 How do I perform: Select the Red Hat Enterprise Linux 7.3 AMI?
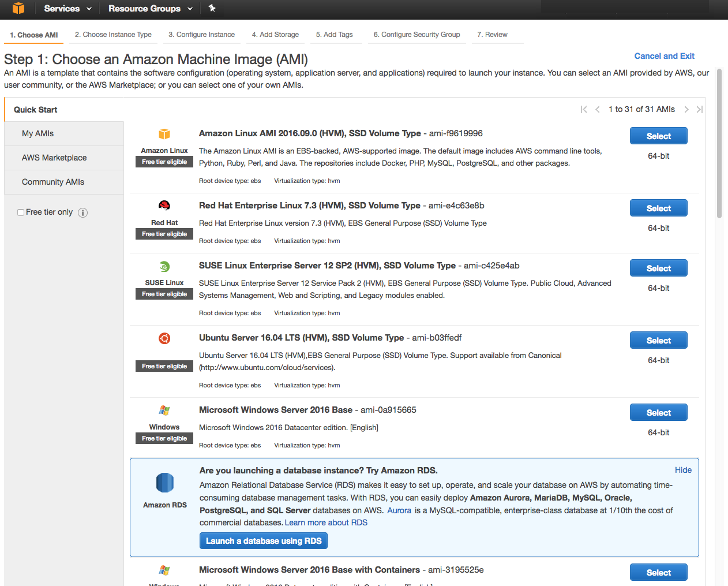658,208
